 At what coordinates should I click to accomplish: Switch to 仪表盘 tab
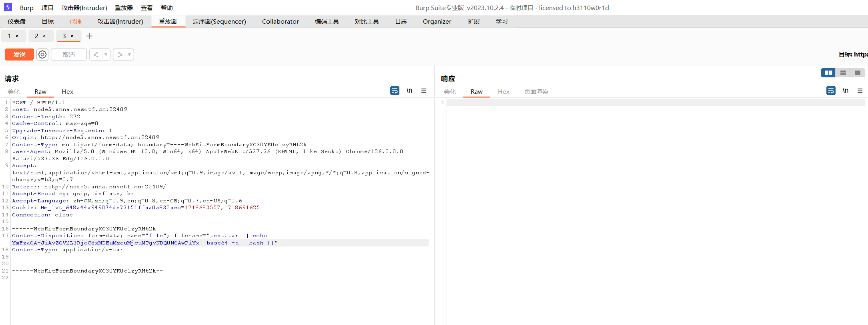point(17,21)
